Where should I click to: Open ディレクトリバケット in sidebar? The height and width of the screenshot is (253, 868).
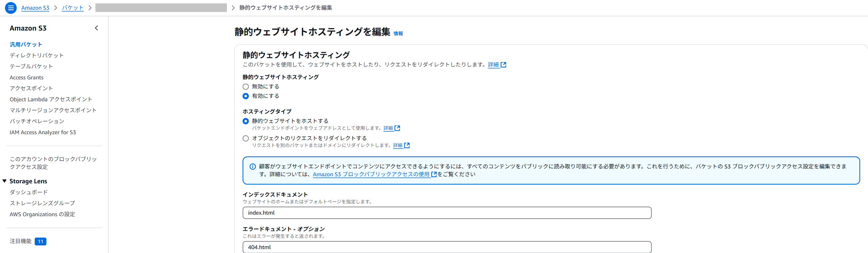37,55
